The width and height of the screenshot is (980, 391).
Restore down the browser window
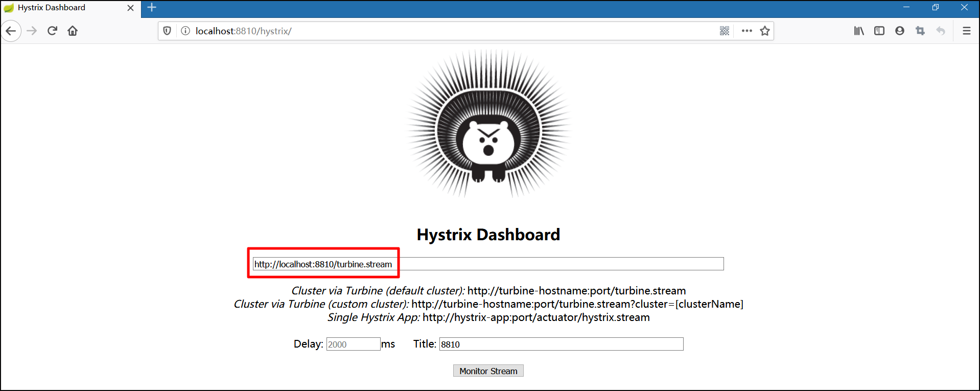point(936,7)
